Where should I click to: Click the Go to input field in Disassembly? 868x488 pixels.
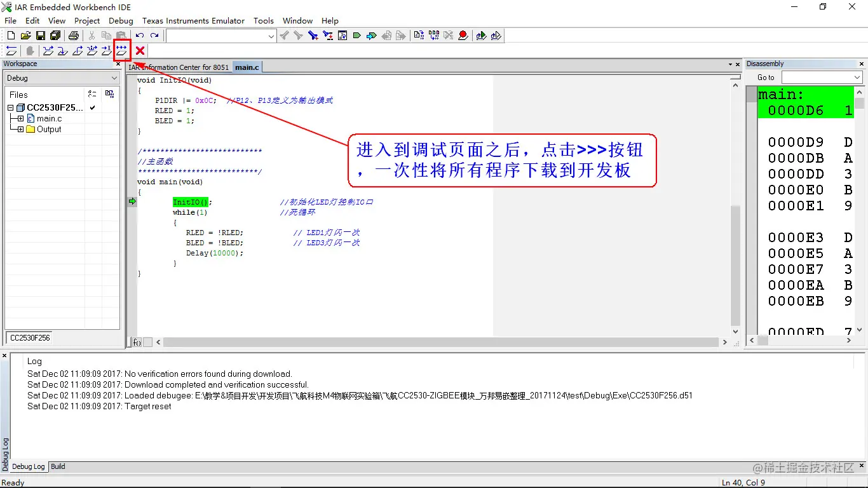(x=816, y=78)
